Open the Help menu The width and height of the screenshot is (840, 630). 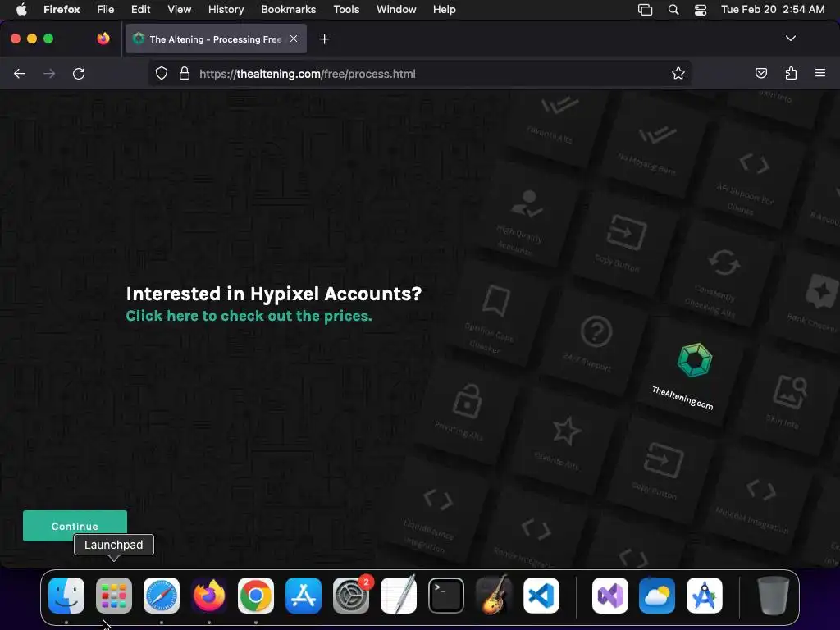coord(445,10)
